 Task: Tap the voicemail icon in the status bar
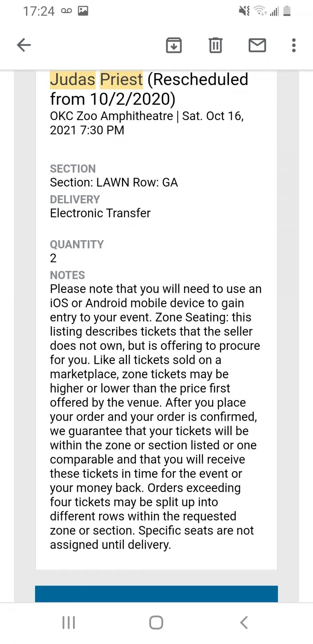click(66, 11)
